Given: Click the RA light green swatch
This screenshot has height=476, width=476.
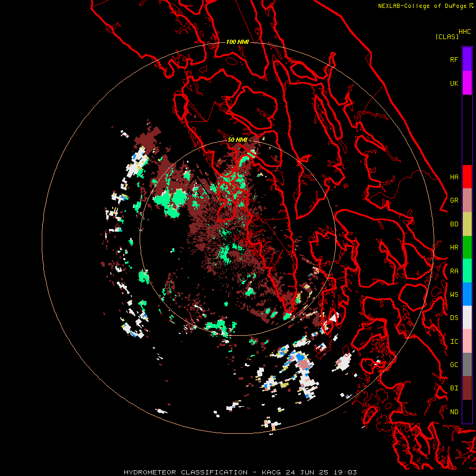Looking at the screenshot, I should pyautogui.click(x=467, y=271).
